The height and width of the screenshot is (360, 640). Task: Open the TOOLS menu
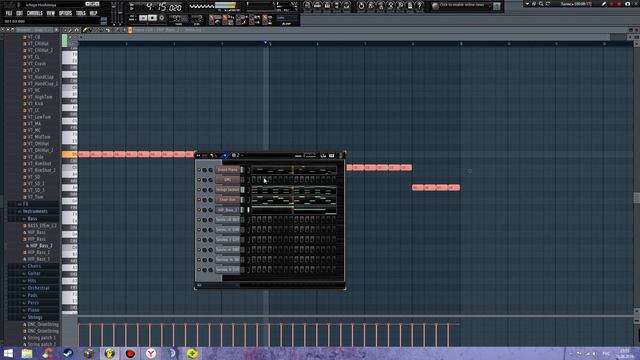pos(81,13)
